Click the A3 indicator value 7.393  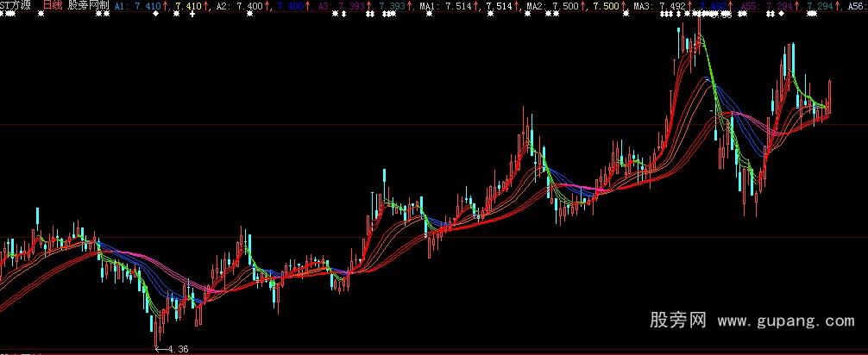[x=351, y=6]
